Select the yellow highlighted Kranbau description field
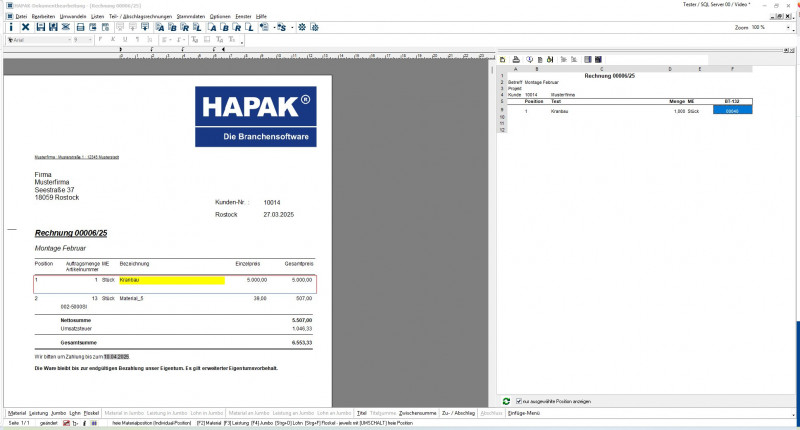The height and width of the screenshot is (430, 800). click(172, 280)
